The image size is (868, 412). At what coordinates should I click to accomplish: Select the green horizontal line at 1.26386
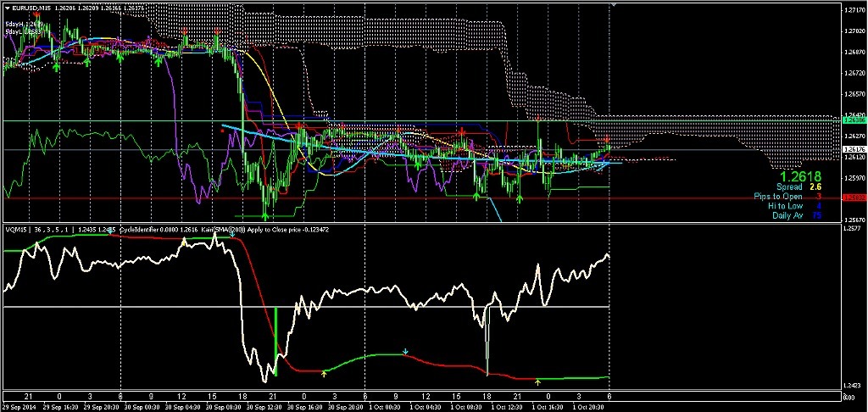[x=420, y=120]
